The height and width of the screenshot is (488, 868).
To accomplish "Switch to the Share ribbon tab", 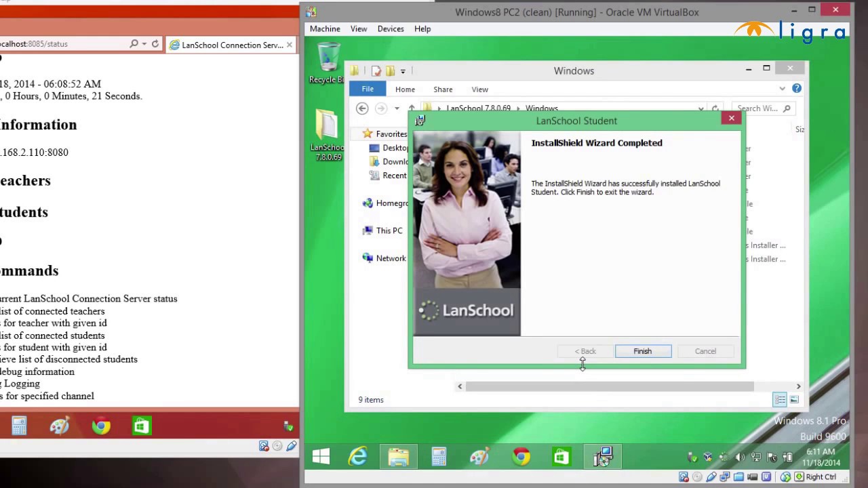I will tap(443, 89).
